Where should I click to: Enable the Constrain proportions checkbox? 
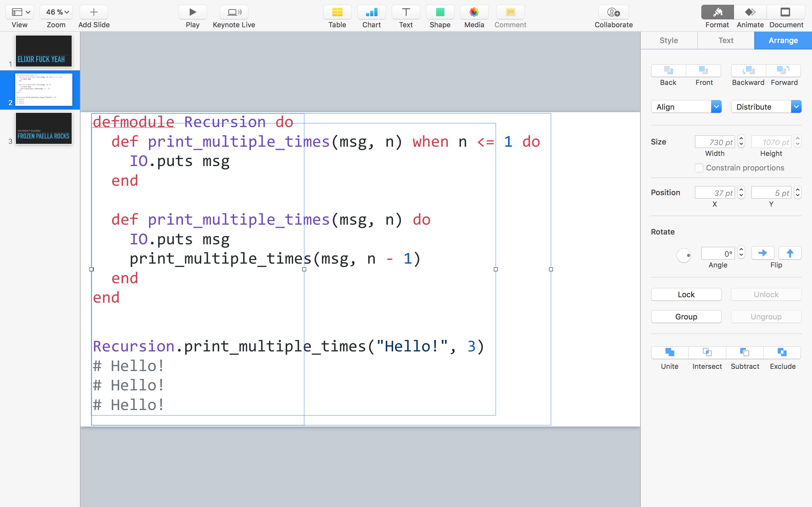[x=699, y=168]
